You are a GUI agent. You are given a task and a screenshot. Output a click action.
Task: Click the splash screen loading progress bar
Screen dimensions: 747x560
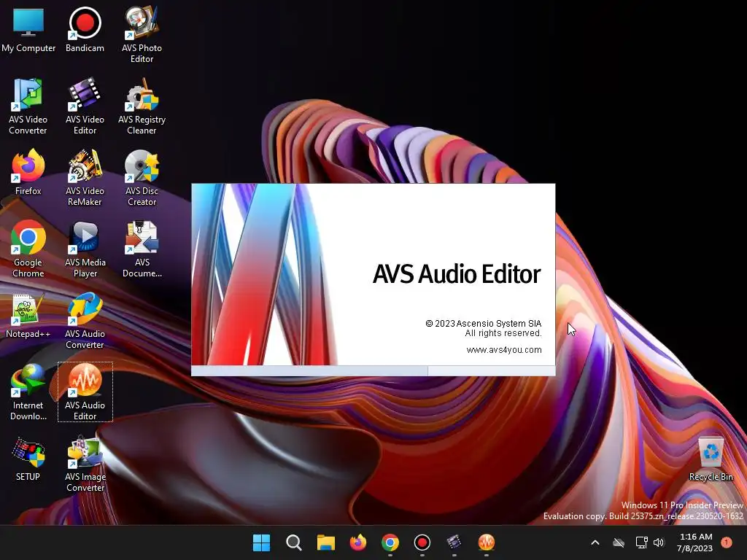[x=373, y=371]
